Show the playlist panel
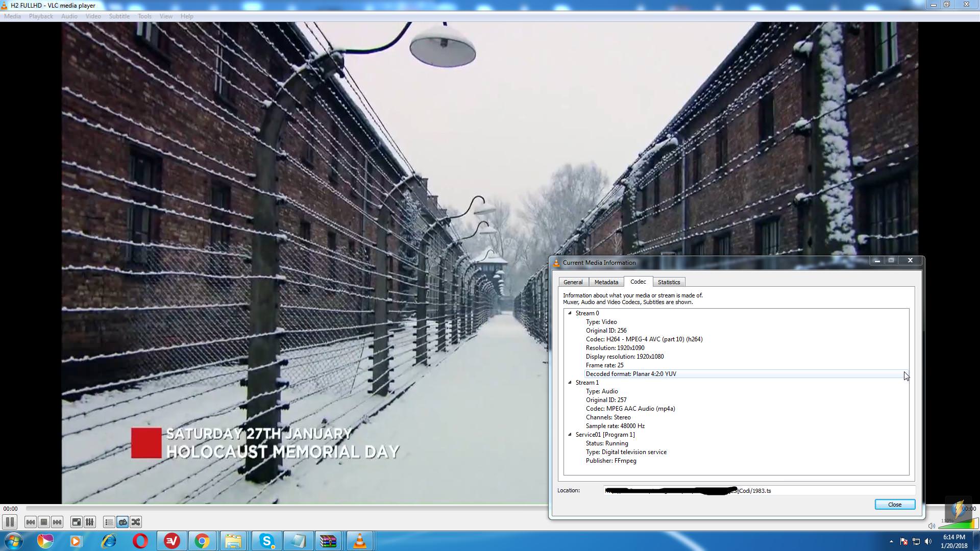This screenshot has width=980, height=551. pyautogui.click(x=109, y=522)
